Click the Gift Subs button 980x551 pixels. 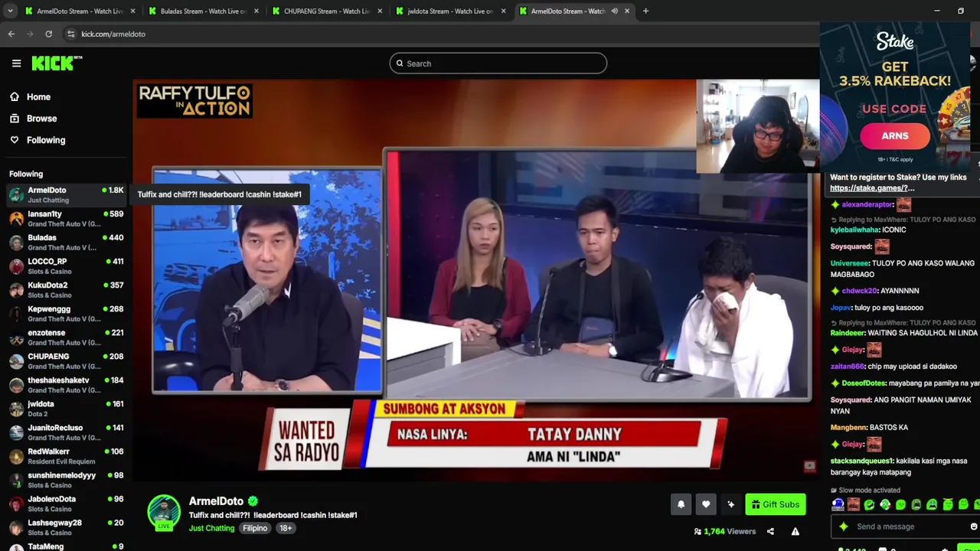(776, 504)
